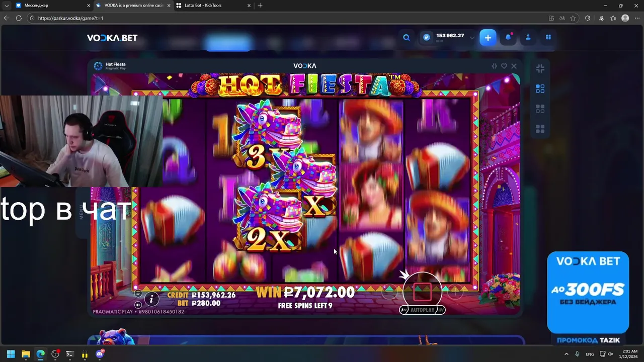The image size is (644, 362).
Task: Open the favorites list icon
Action: click(613, 18)
